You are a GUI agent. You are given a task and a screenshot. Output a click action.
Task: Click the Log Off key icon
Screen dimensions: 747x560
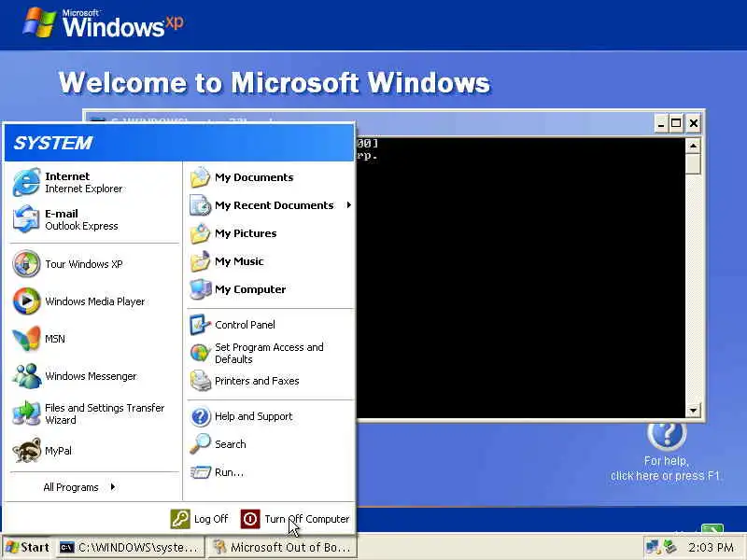click(x=180, y=519)
